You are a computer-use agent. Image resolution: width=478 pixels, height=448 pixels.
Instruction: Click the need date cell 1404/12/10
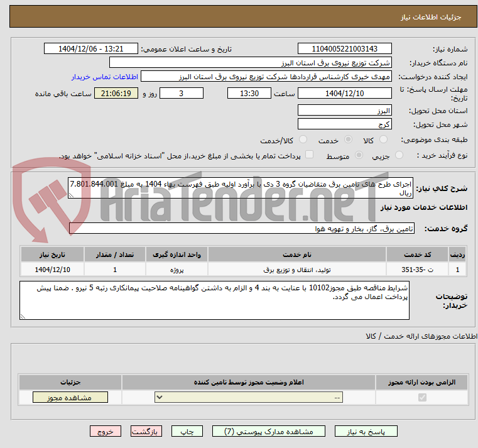[x=52, y=270]
